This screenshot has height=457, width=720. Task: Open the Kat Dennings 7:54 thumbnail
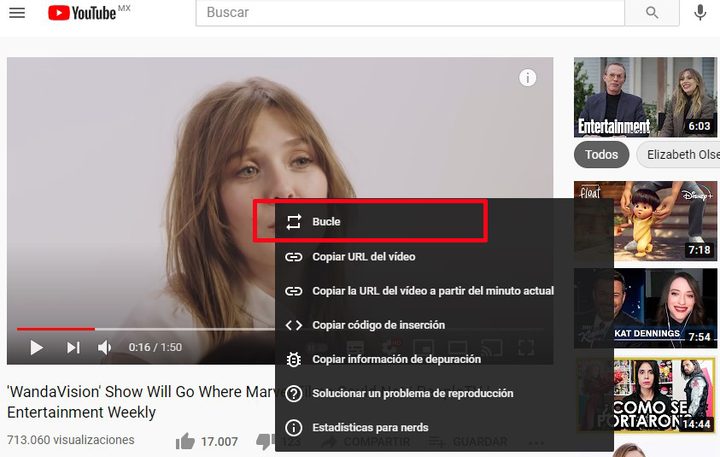(645, 308)
